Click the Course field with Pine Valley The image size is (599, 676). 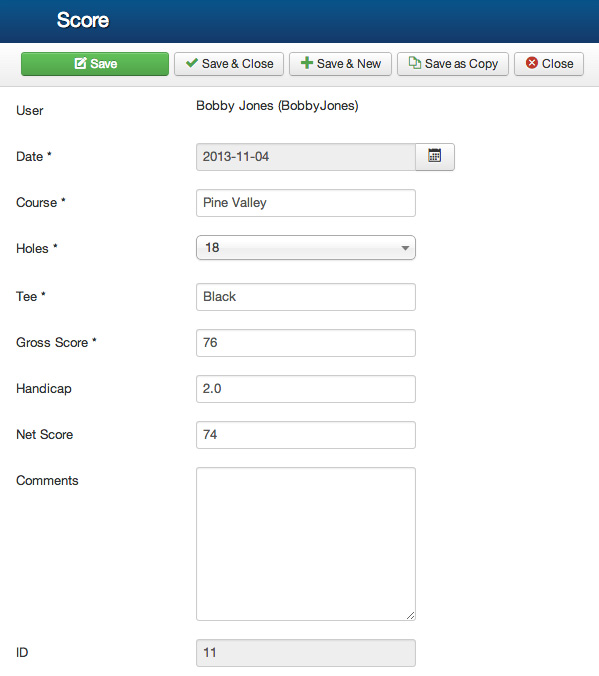pyautogui.click(x=306, y=203)
